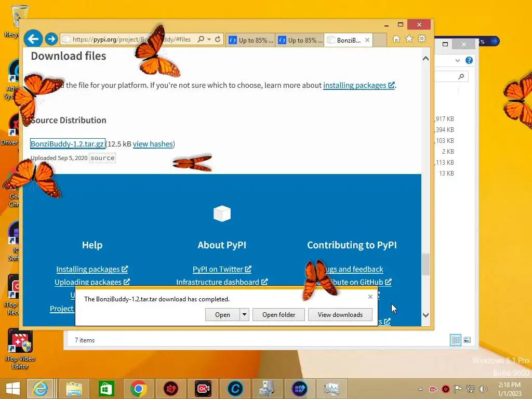Switch to the first 'Up to 85%' tab
The height and width of the screenshot is (399, 532).
click(250, 40)
